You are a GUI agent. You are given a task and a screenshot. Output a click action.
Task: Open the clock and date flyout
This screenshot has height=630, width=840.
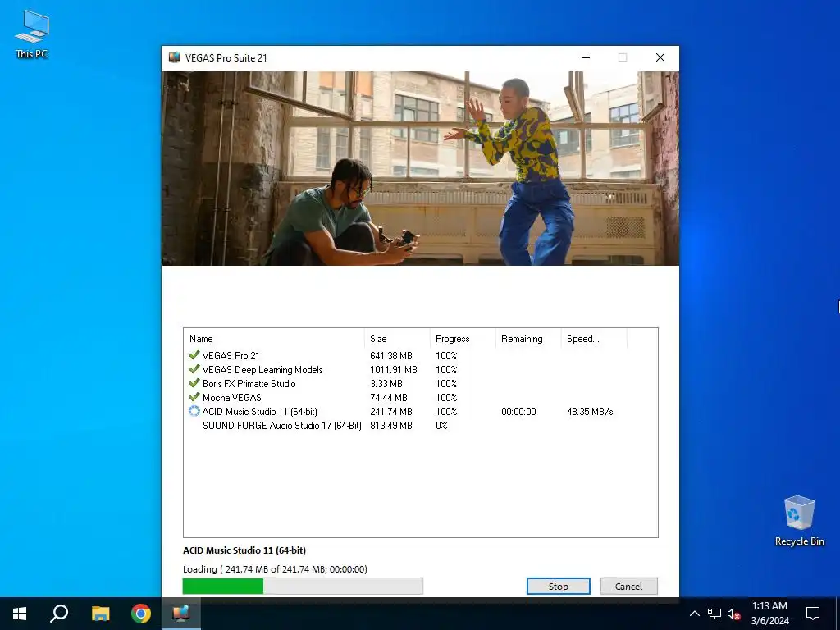[x=769, y=614]
